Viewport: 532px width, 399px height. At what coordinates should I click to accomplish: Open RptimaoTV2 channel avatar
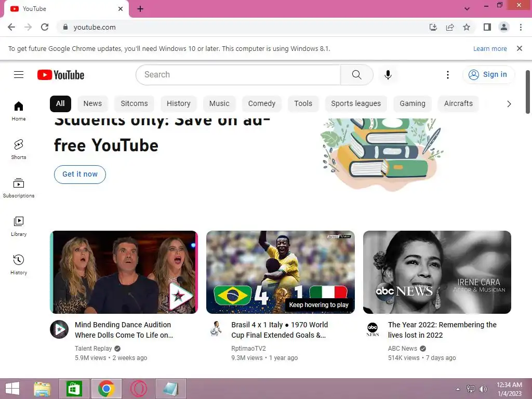click(216, 329)
